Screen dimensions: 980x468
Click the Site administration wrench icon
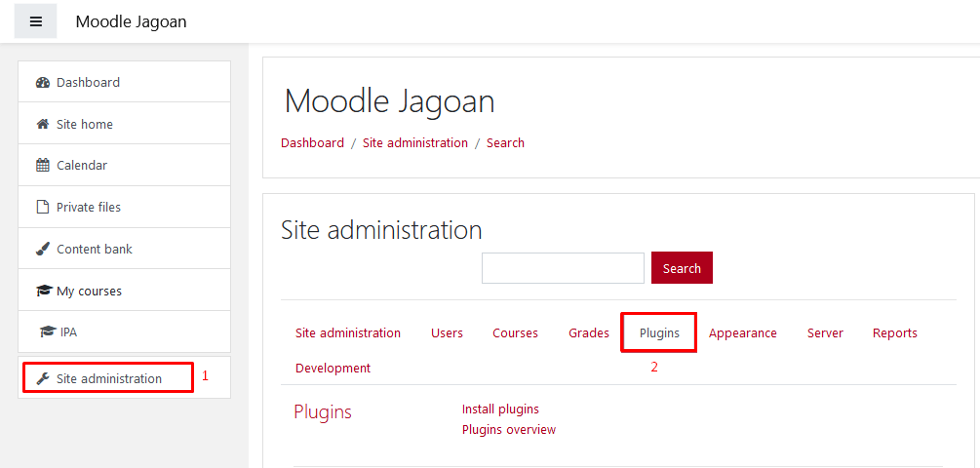click(43, 378)
